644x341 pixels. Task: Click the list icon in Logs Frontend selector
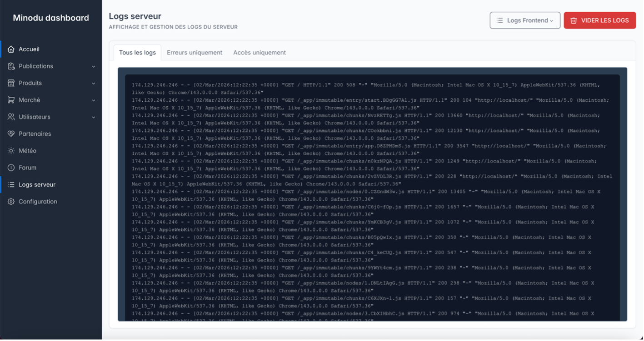[500, 20]
